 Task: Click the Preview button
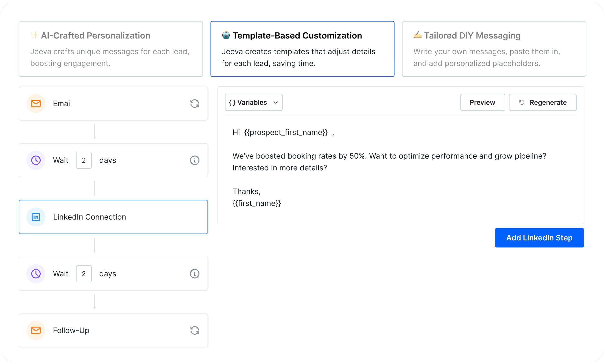(482, 103)
